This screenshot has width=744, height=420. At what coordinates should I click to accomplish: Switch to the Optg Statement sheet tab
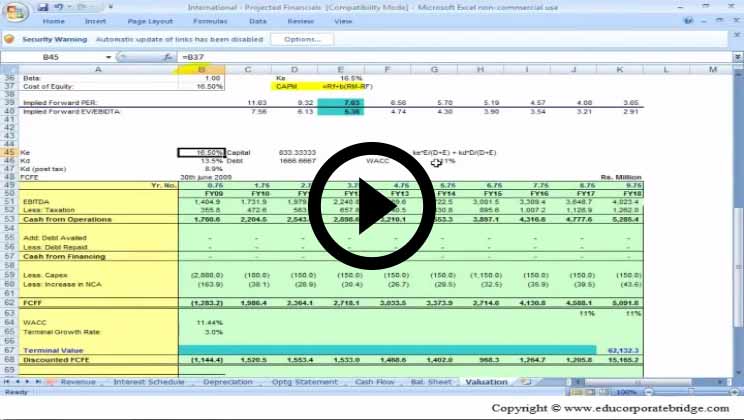coord(305,382)
